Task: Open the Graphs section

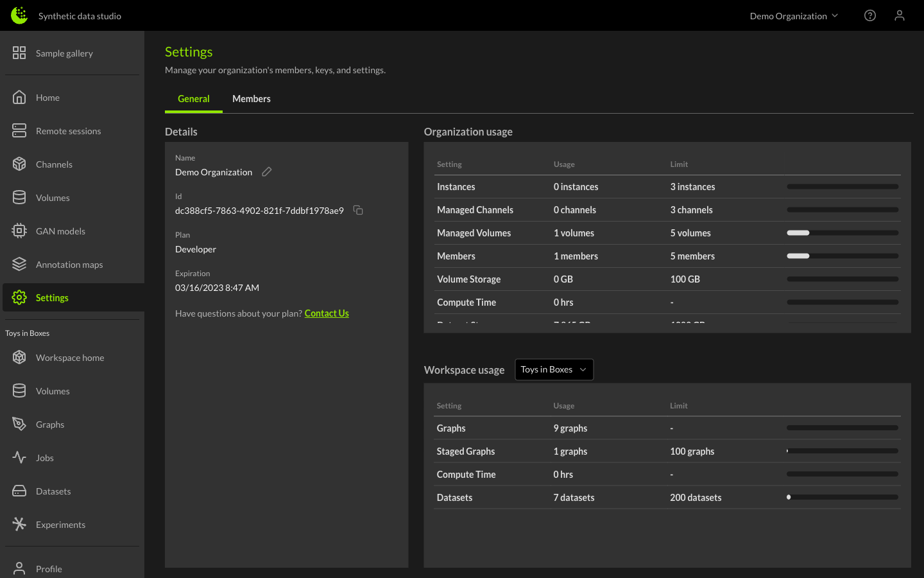Action: (x=50, y=424)
